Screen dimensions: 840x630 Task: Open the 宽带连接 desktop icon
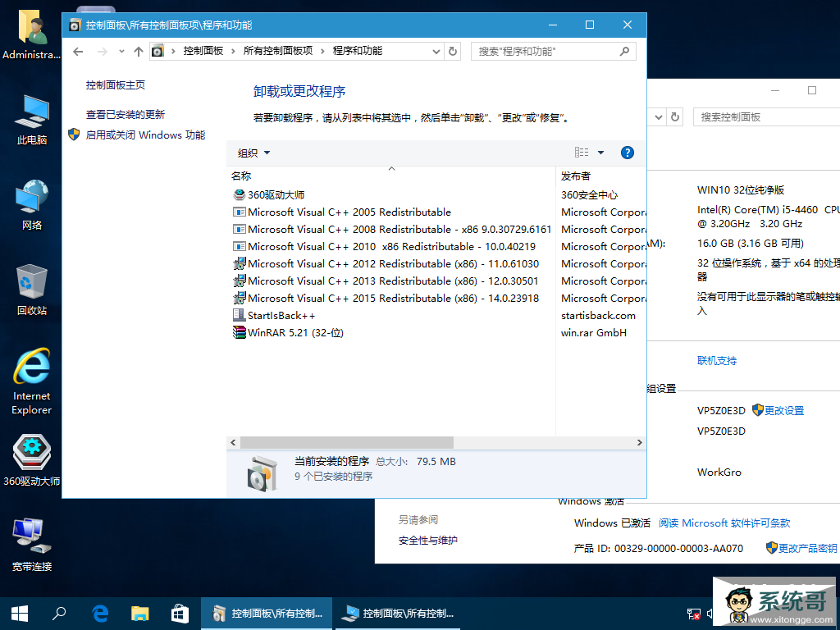[x=32, y=545]
